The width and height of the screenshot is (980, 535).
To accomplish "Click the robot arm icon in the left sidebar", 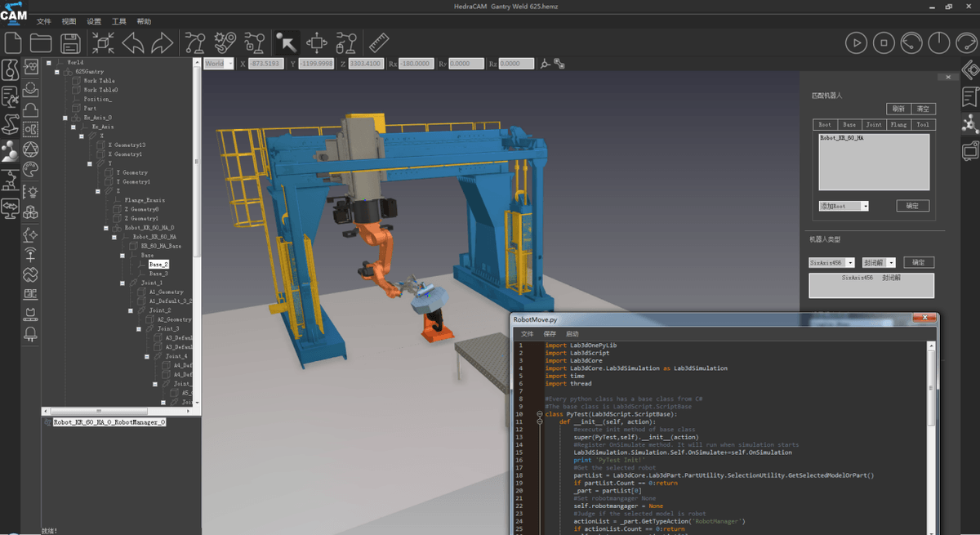I will [11, 123].
